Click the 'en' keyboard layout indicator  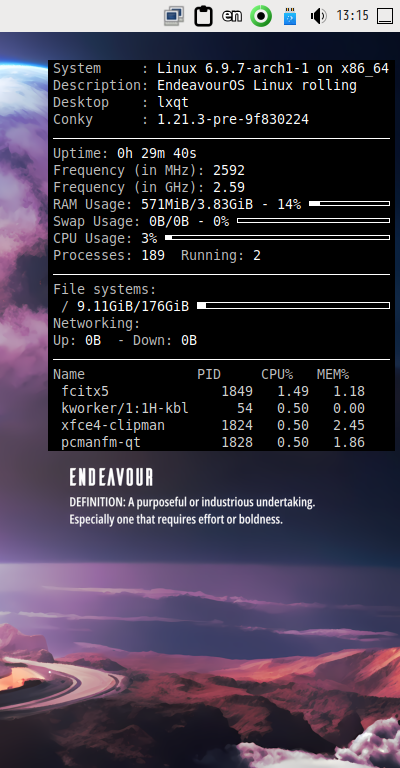232,16
